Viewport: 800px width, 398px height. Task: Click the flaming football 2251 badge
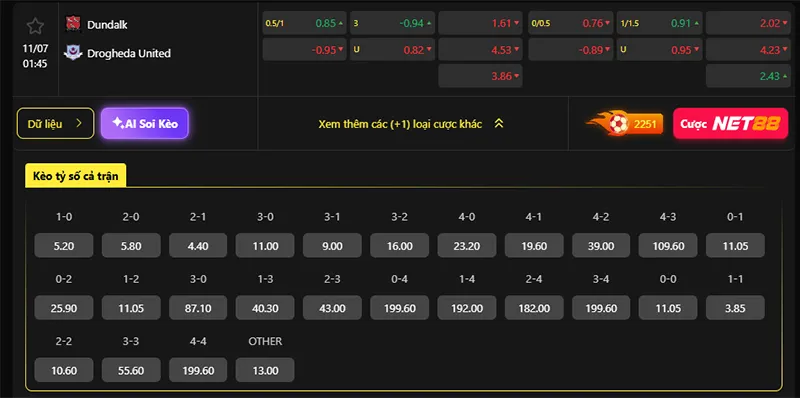[x=624, y=123]
